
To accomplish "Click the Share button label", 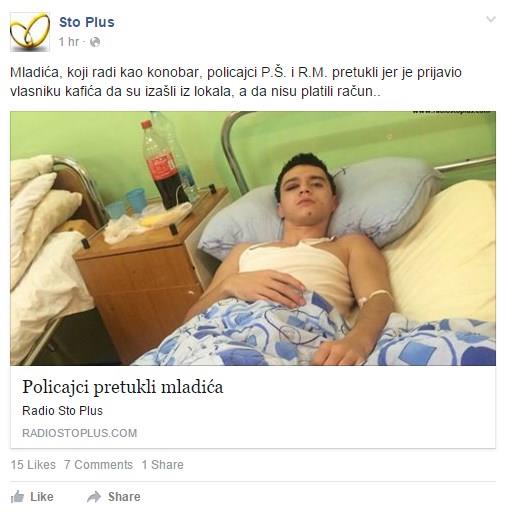I will (x=124, y=497).
